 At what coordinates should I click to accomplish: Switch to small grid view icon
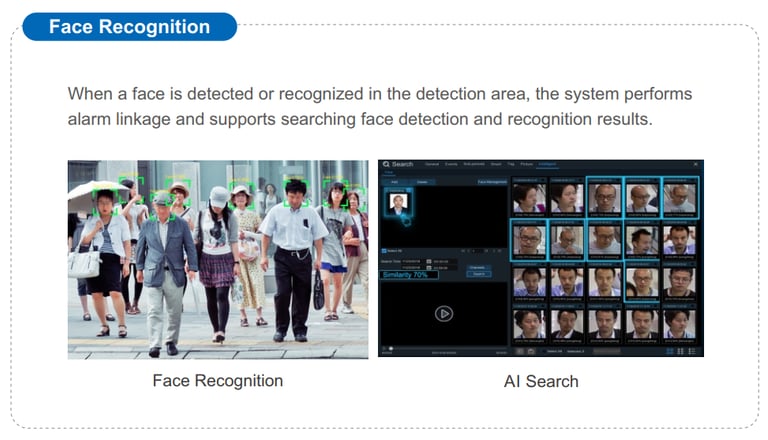coord(681,351)
